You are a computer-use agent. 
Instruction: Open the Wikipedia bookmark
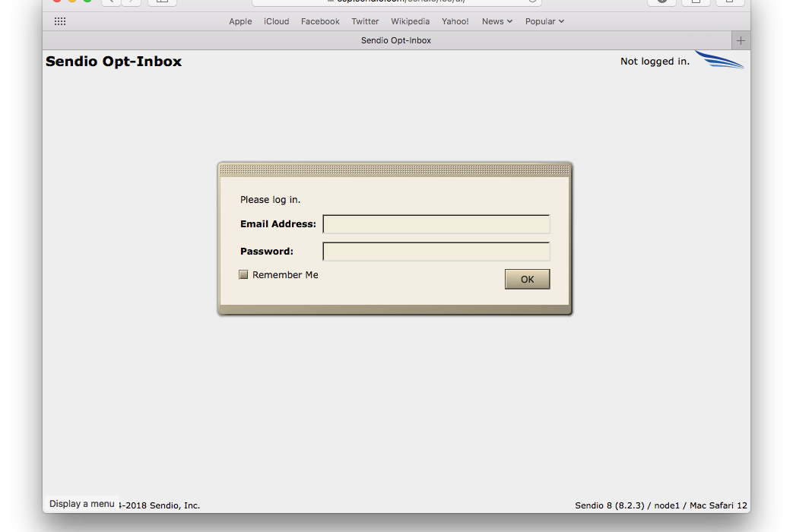(410, 21)
